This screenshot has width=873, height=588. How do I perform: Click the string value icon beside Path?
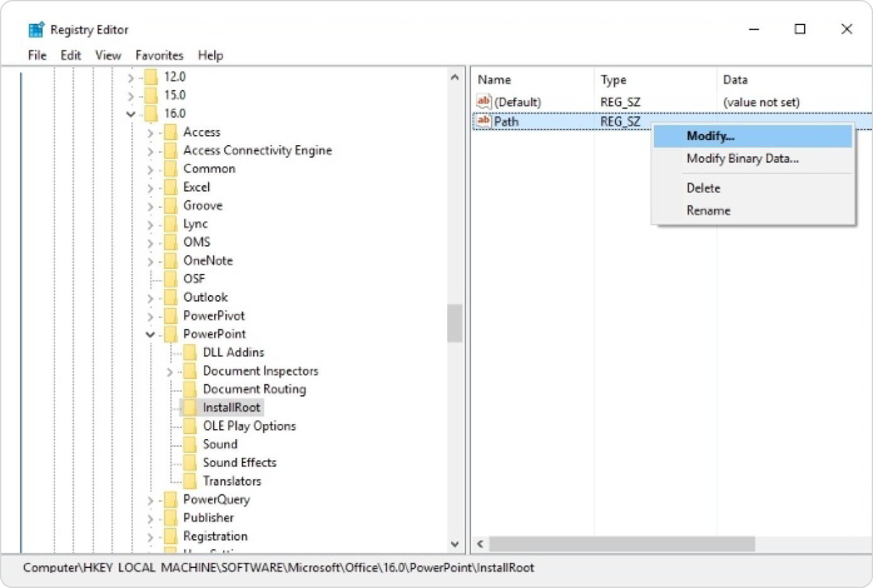tap(484, 121)
